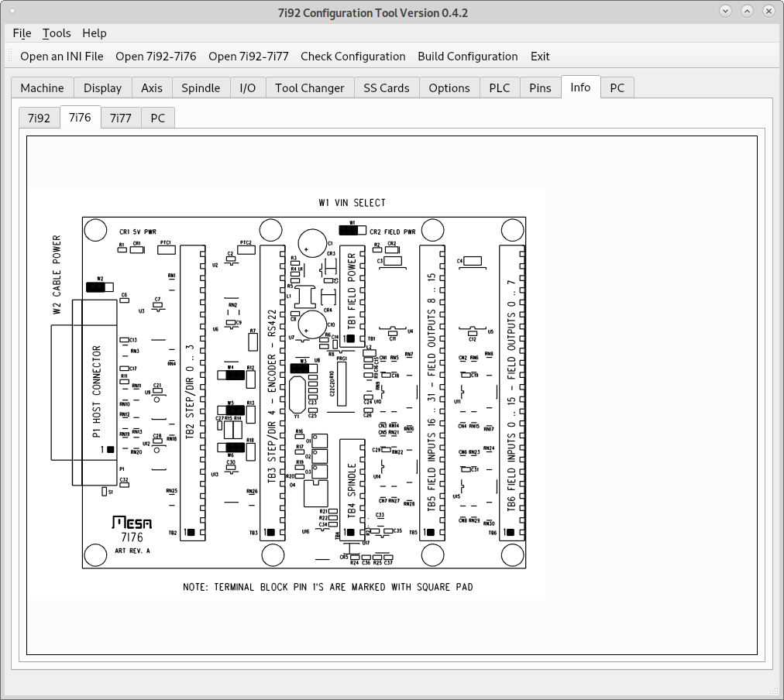Click 'TB4 SPINDLE' label on the board
This screenshot has width=784, height=700.
coord(352,490)
